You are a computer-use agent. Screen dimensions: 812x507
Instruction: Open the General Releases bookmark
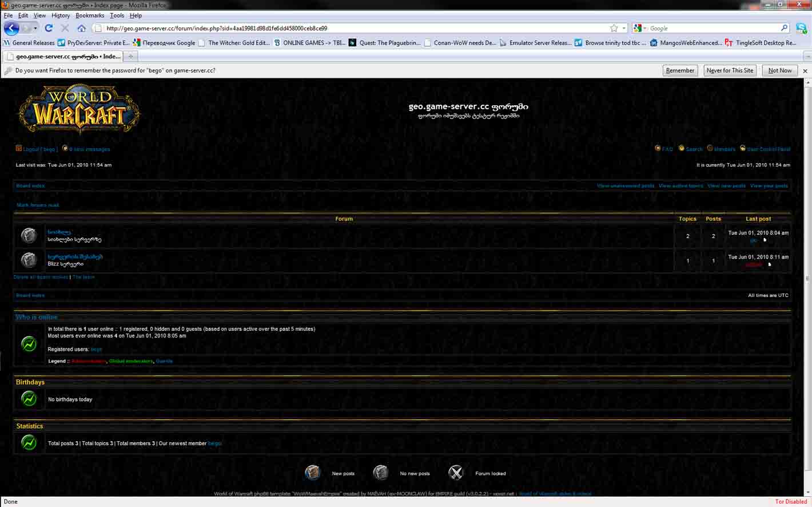[x=29, y=43]
